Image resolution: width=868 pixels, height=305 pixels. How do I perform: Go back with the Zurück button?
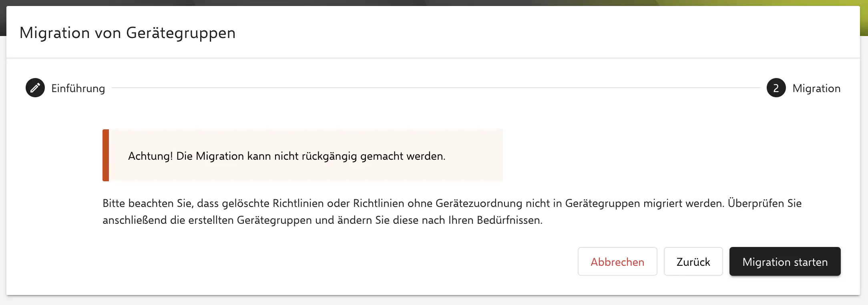693,262
